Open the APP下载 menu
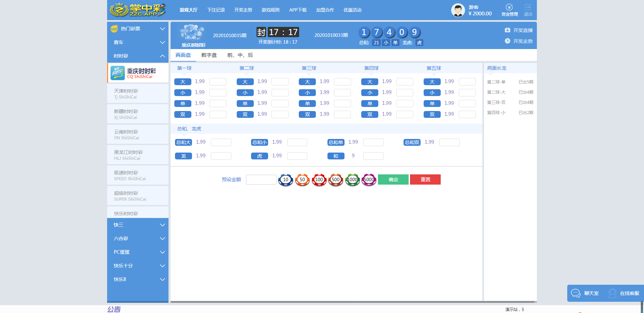This screenshot has height=313, width=644. (x=298, y=10)
